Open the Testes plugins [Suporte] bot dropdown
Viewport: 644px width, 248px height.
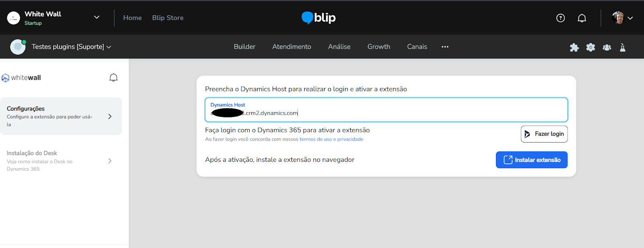click(71, 47)
